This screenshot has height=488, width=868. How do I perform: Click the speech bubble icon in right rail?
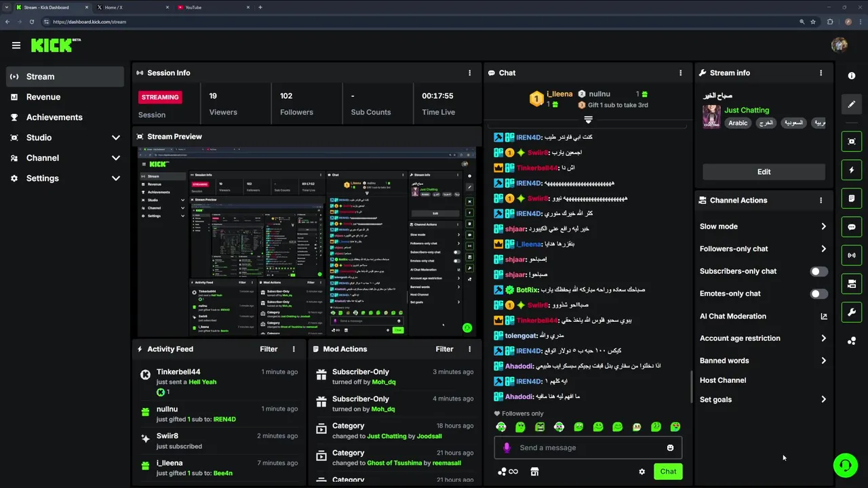pos(852,227)
